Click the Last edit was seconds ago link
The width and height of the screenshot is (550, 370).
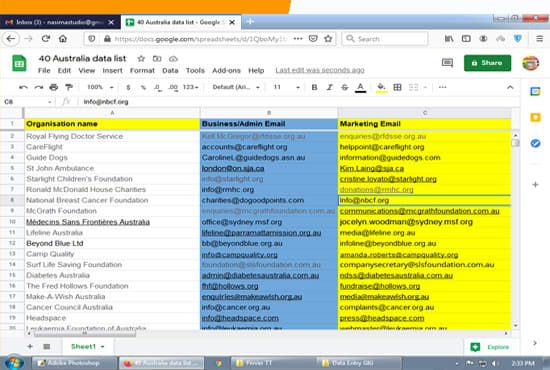(320, 70)
